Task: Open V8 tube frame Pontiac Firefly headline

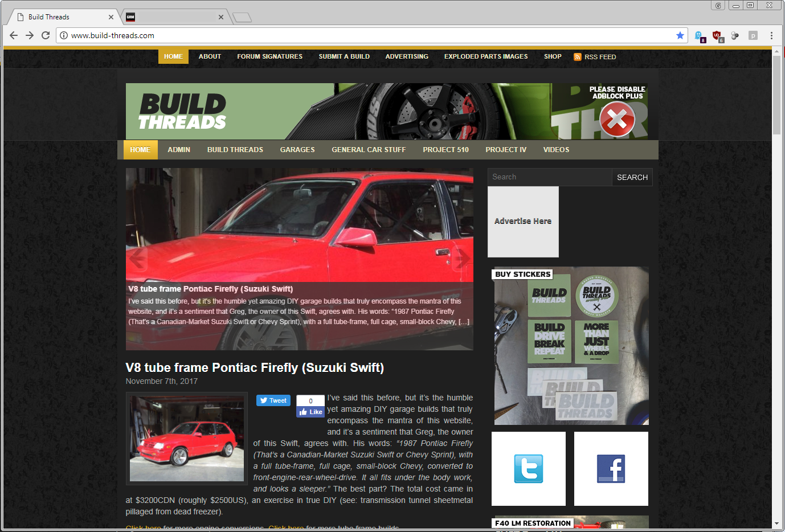Action: click(255, 367)
